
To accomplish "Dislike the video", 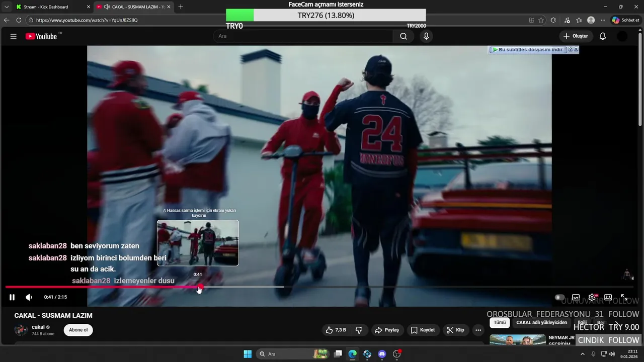I will (x=359, y=330).
